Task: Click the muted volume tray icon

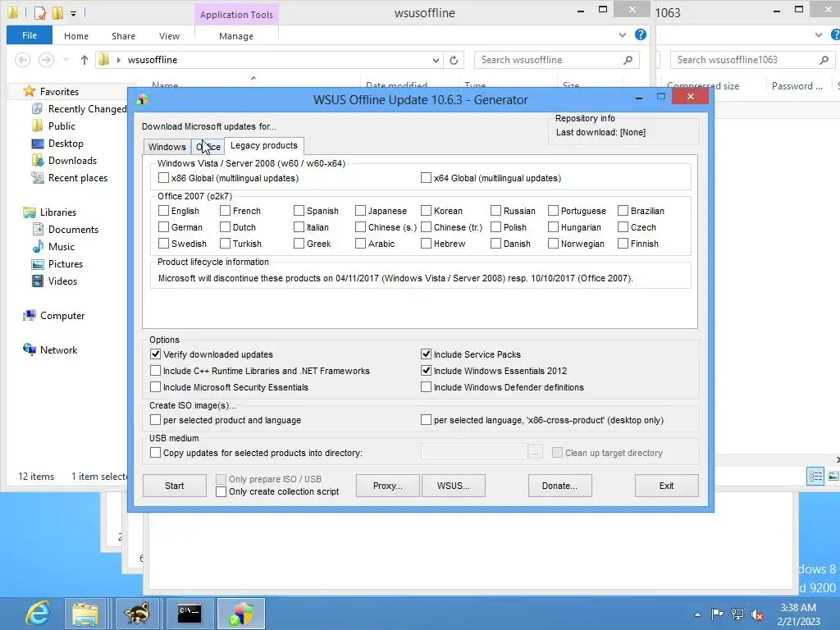Action: 757,614
